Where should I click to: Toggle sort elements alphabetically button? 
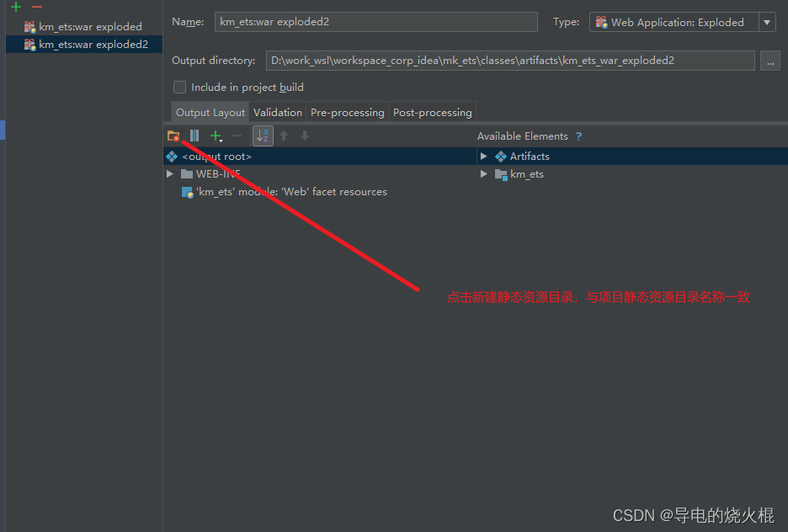[263, 136]
